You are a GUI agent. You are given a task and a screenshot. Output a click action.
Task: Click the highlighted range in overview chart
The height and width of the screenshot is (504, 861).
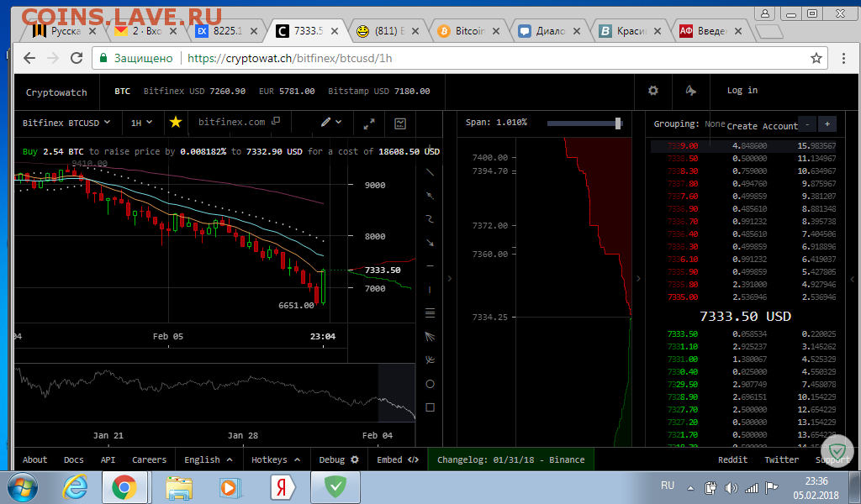pos(397,392)
